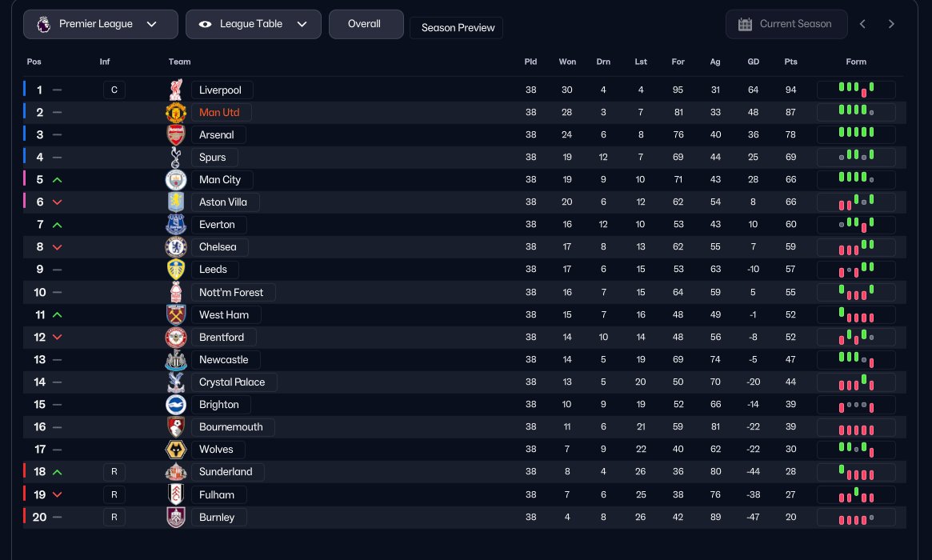Go to the previous season arrow
Viewport: 932px width, 560px height.
(862, 24)
